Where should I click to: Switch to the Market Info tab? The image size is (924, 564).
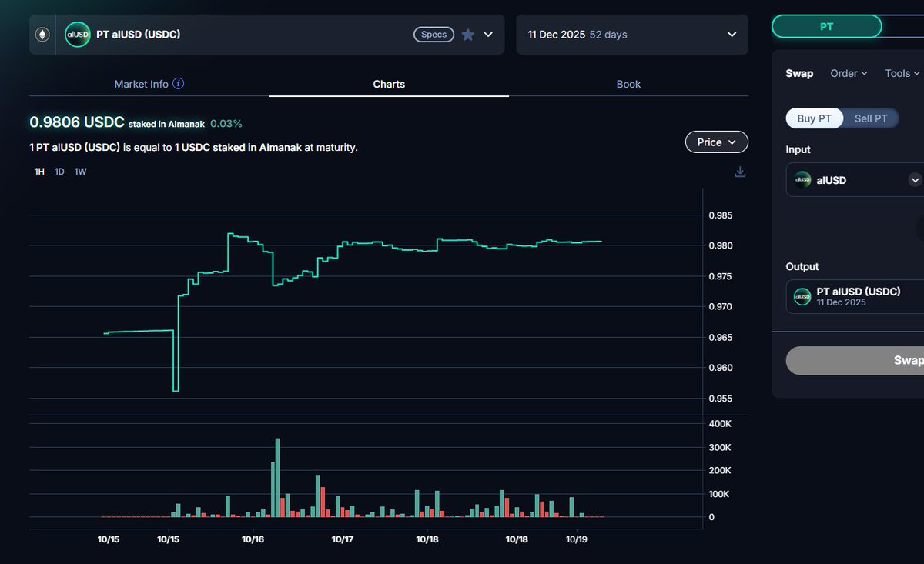pos(149,84)
